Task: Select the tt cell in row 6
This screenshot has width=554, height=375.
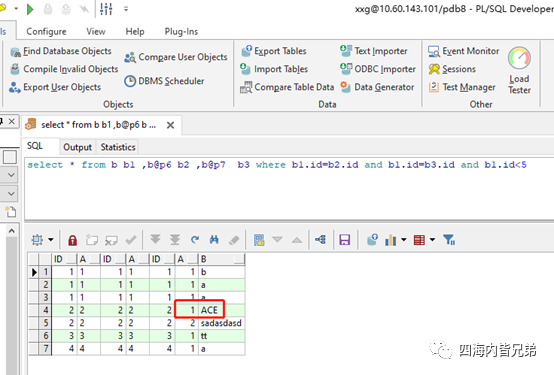Action: 221,336
